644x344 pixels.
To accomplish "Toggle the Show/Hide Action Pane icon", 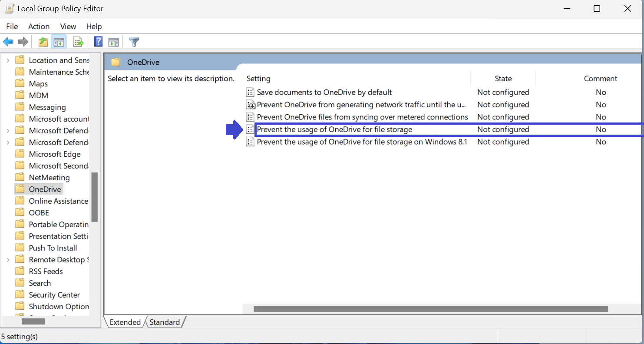I will click(114, 42).
